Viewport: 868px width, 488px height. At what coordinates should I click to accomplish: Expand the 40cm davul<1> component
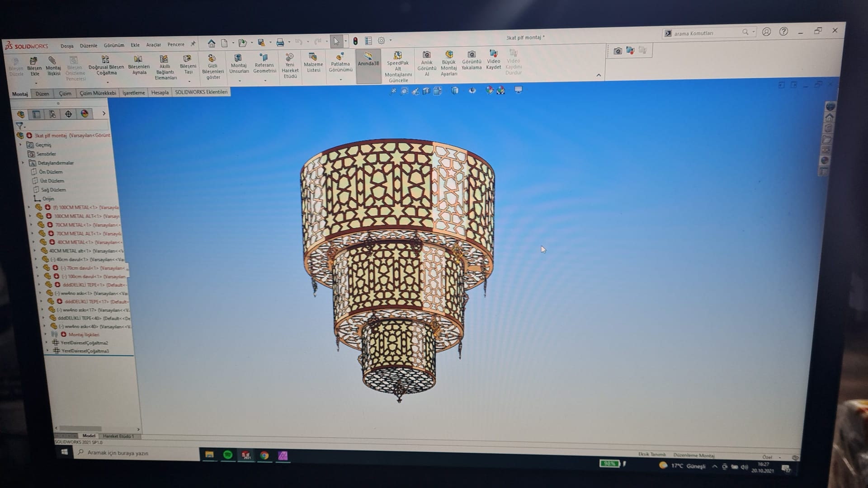click(x=36, y=259)
